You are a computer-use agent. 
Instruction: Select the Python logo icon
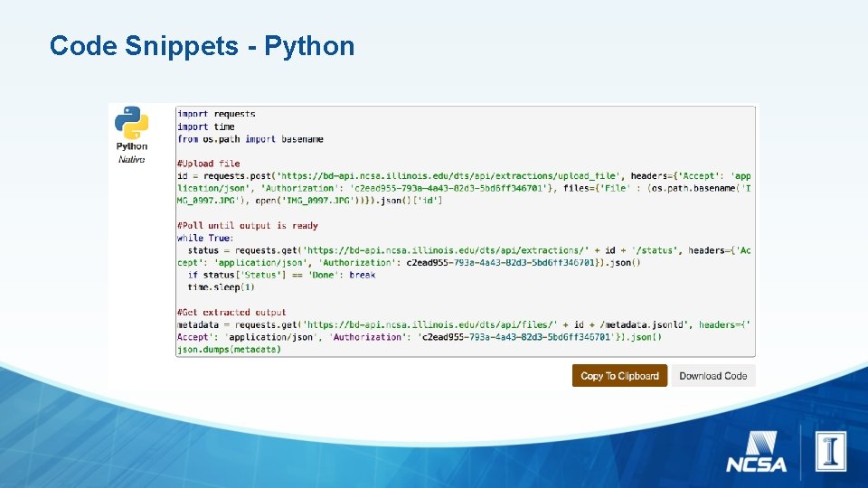point(132,122)
